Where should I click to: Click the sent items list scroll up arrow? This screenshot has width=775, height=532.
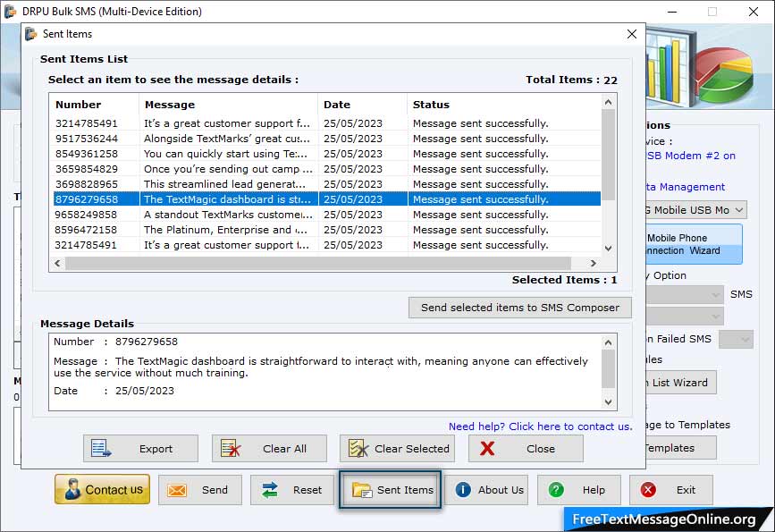click(609, 102)
